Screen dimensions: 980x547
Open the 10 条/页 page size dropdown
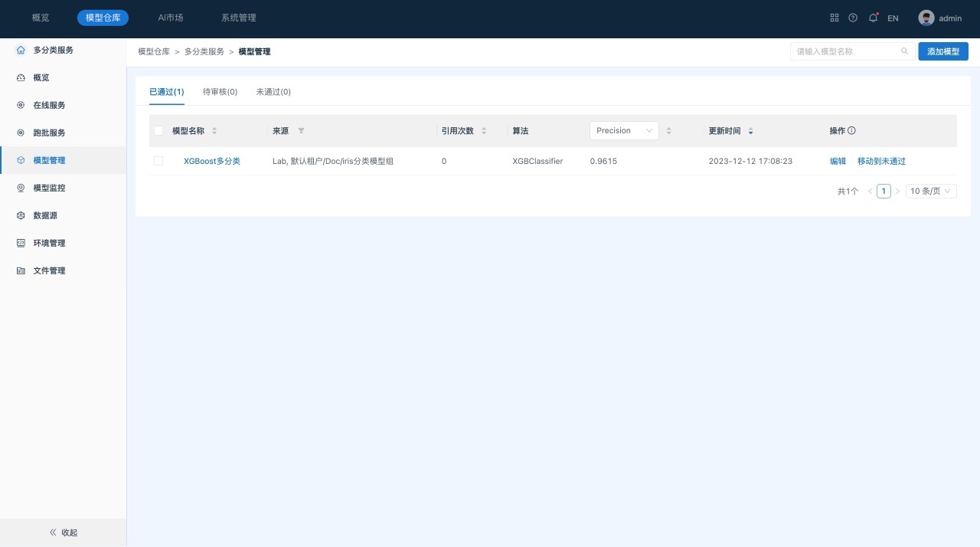[930, 192]
